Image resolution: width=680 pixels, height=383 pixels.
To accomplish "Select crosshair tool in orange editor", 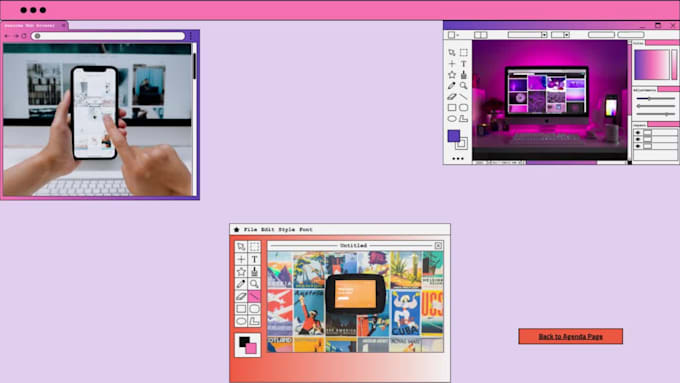I will coord(241,259).
